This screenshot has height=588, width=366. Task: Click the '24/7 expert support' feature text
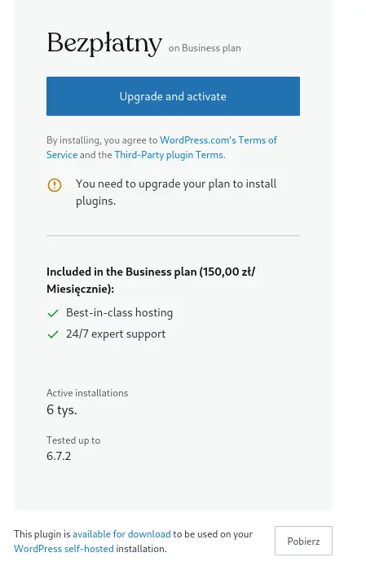pos(116,334)
